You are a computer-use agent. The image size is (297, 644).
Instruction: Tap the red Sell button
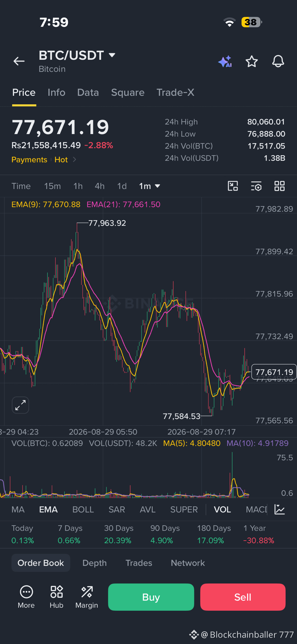tap(243, 597)
